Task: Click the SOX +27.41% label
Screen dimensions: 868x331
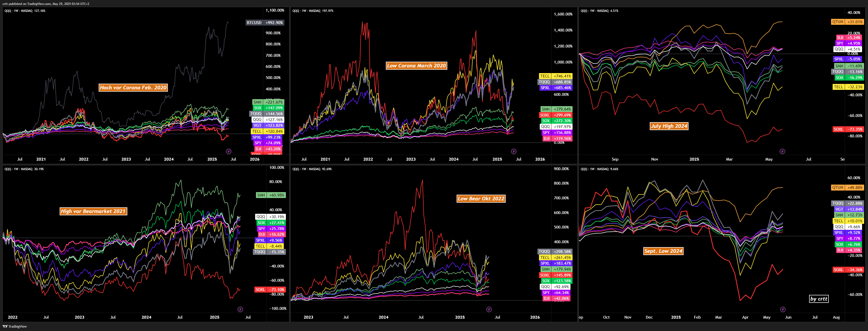Action: 271,223
